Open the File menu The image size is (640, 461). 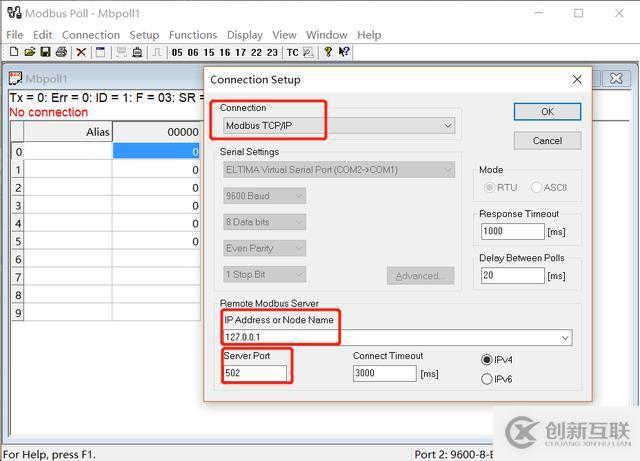(x=15, y=35)
